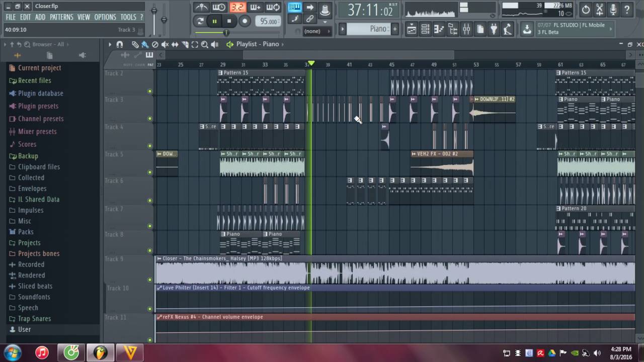Image resolution: width=644 pixels, height=362 pixels.
Task: Click the pattern/song mode switch button
Action: pyautogui.click(x=200, y=21)
